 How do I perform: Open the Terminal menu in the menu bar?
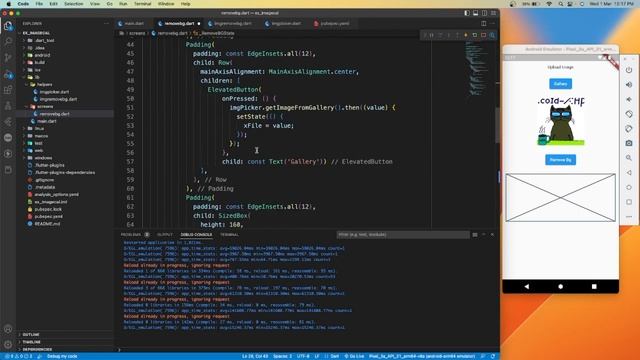142,4
